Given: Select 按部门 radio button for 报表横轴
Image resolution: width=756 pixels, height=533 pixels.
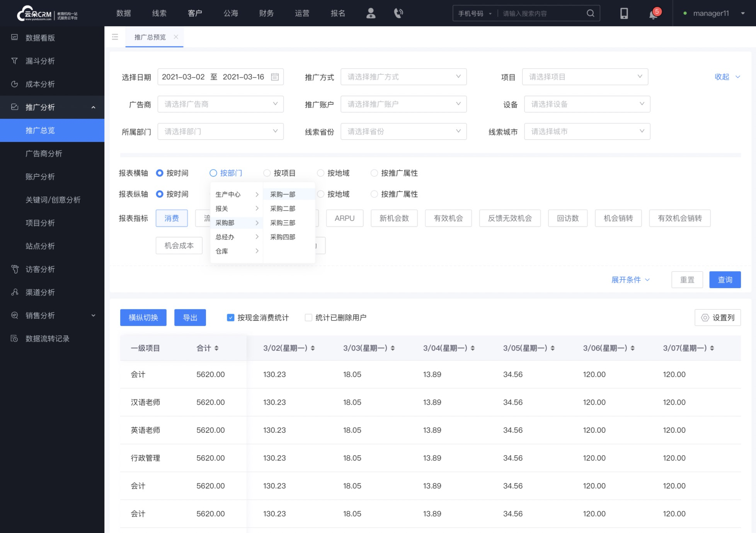Looking at the screenshot, I should [213, 173].
